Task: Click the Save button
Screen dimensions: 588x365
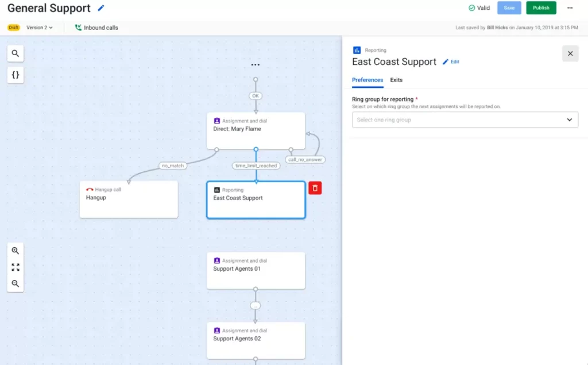Action: [509, 8]
